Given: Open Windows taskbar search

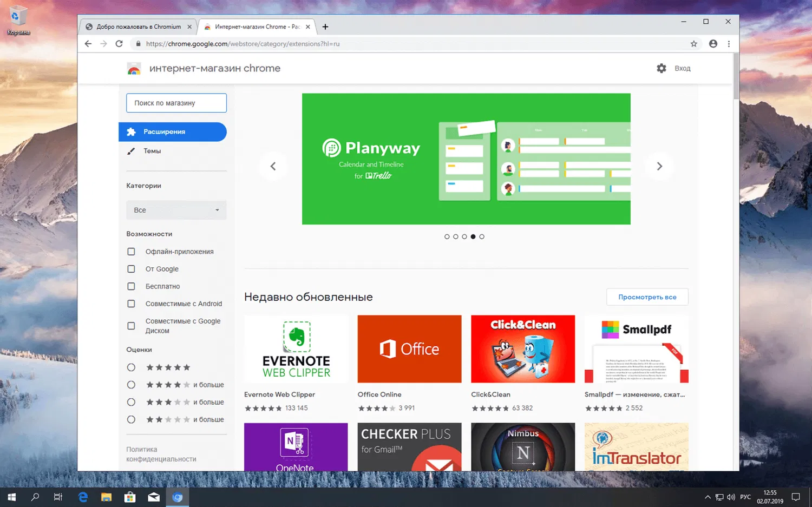Looking at the screenshot, I should point(35,497).
